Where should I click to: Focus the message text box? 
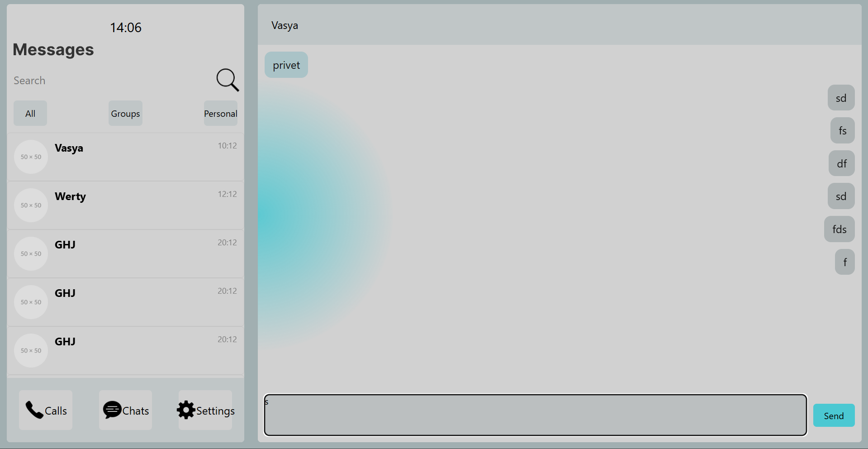click(536, 415)
